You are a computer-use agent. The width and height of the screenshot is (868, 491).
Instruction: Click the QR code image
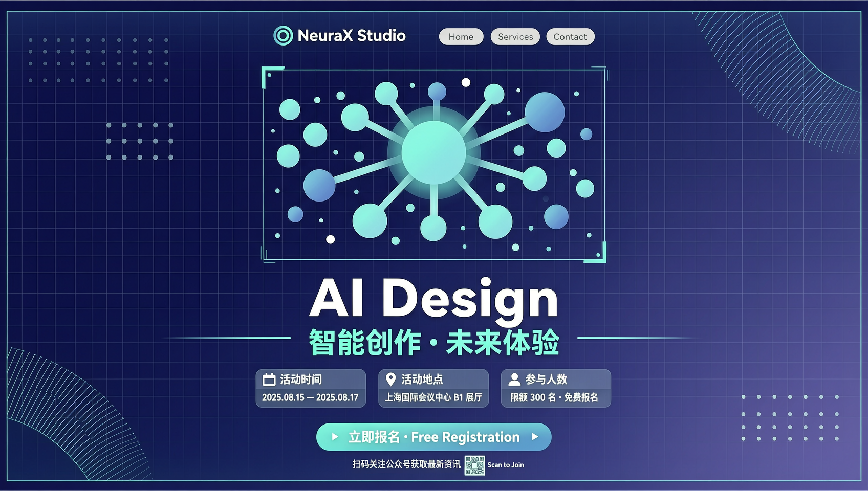(474, 465)
